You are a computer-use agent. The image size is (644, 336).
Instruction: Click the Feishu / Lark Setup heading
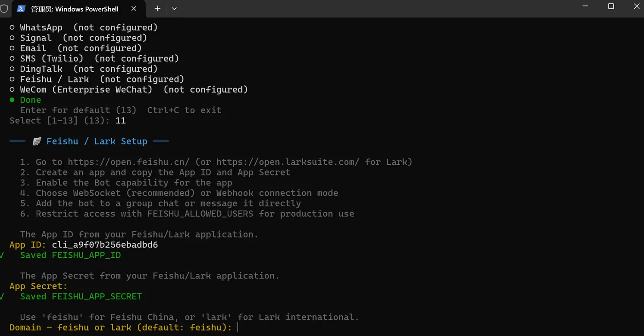click(x=97, y=141)
